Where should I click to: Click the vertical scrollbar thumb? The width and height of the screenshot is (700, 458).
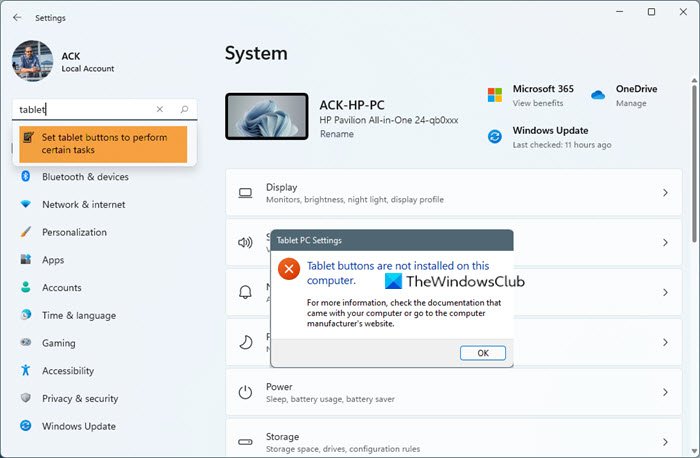click(x=694, y=163)
